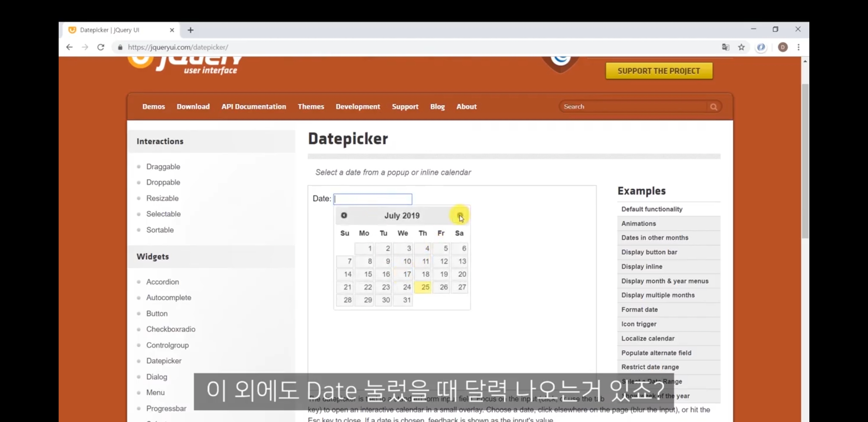
Task: Open Accordion widget link
Action: click(162, 282)
